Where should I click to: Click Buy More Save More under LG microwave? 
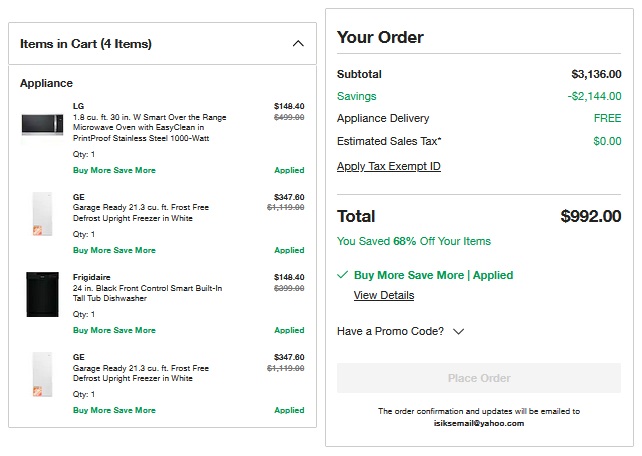point(114,170)
